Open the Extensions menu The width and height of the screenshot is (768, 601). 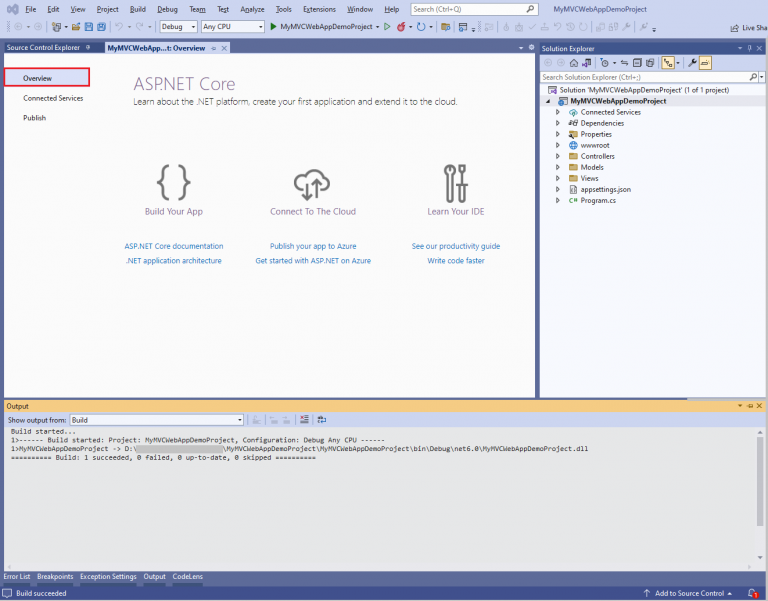(319, 9)
